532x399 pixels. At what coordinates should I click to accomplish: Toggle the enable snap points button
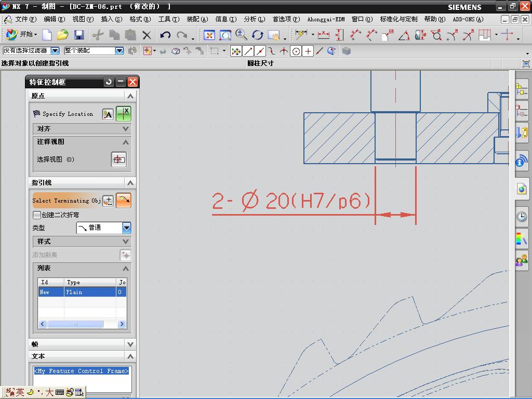tap(236, 51)
